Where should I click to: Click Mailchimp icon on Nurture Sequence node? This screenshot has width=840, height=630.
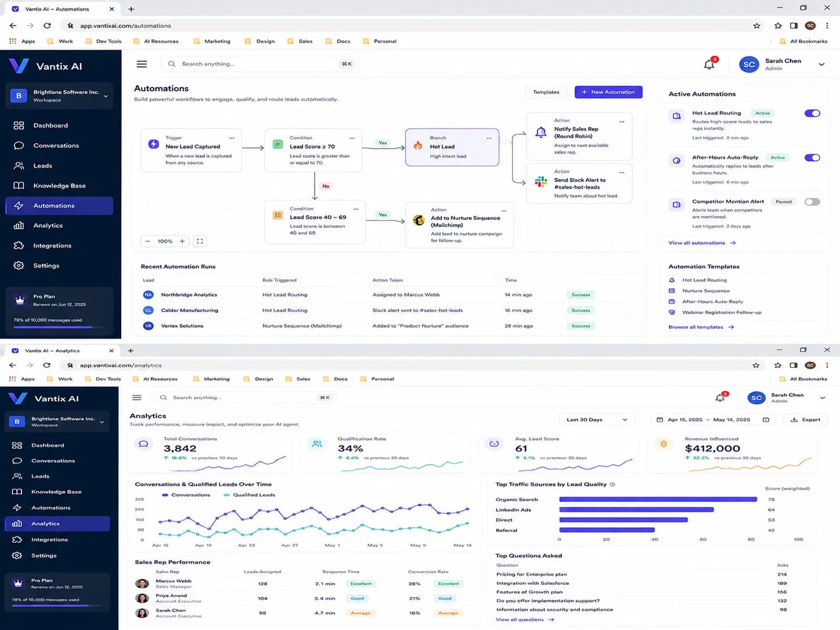pyautogui.click(x=418, y=220)
